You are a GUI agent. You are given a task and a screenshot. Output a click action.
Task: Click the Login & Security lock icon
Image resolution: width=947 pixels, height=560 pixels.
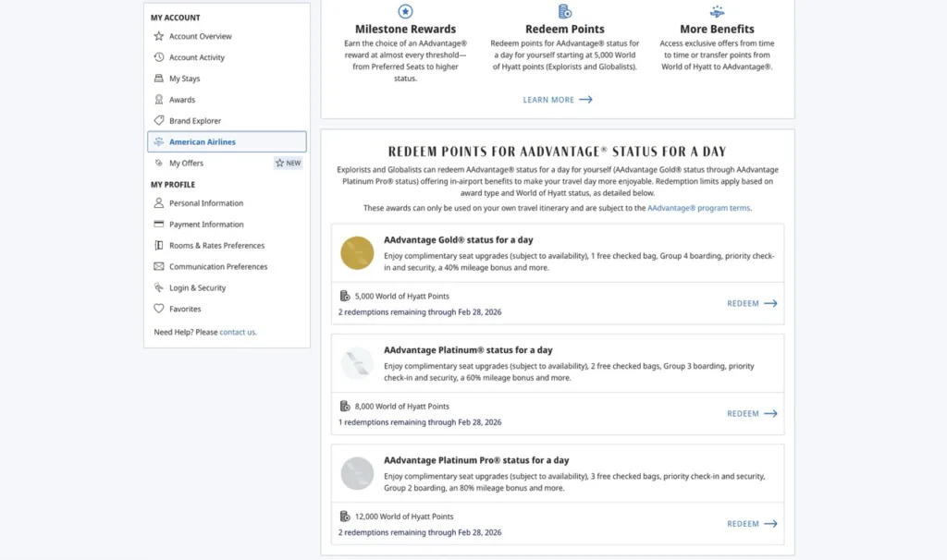159,287
